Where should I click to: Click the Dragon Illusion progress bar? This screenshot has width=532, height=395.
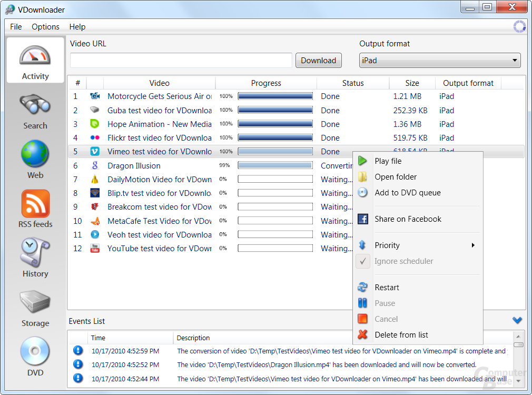(x=275, y=165)
